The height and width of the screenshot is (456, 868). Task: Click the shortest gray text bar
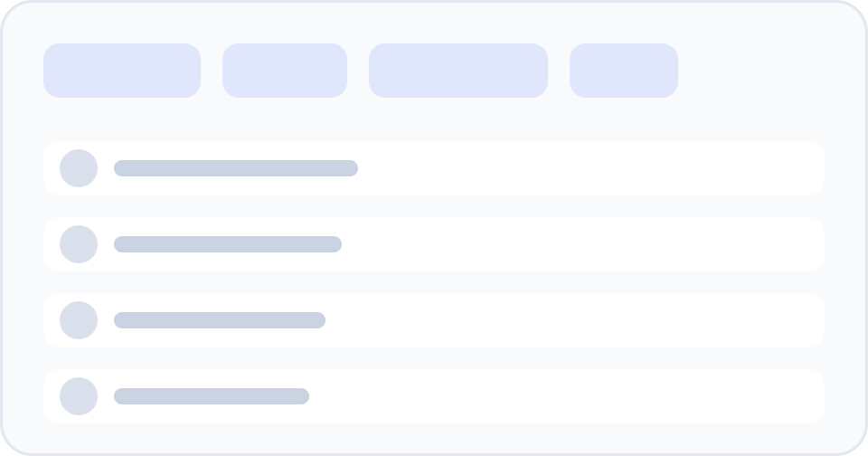tap(212, 396)
